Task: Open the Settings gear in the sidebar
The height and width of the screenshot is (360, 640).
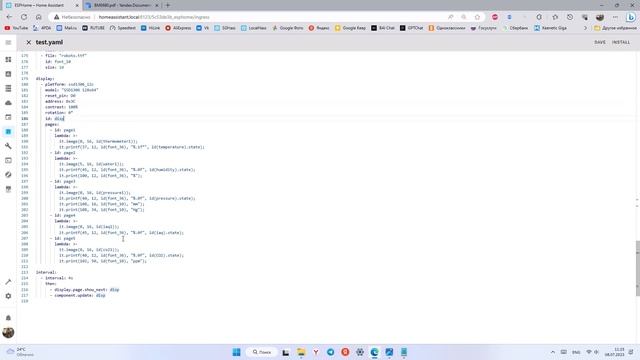Action: tap(8, 296)
